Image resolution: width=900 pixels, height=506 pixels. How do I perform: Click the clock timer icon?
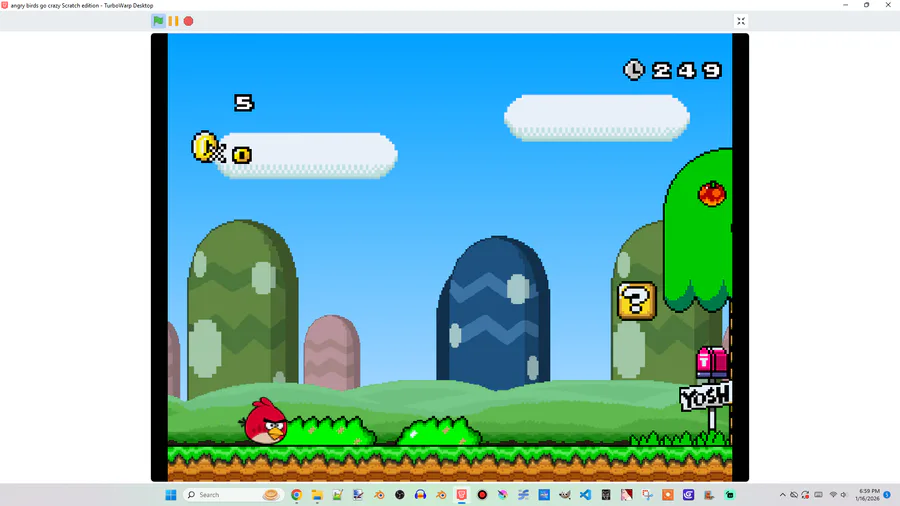634,70
